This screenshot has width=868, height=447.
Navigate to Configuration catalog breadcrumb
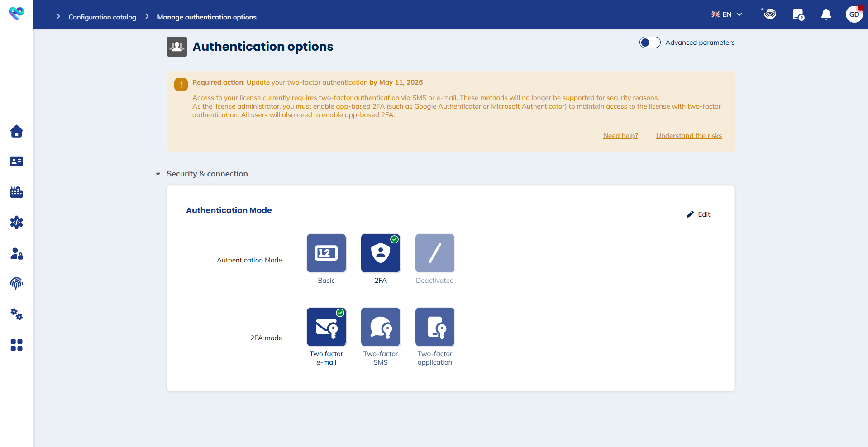(102, 17)
